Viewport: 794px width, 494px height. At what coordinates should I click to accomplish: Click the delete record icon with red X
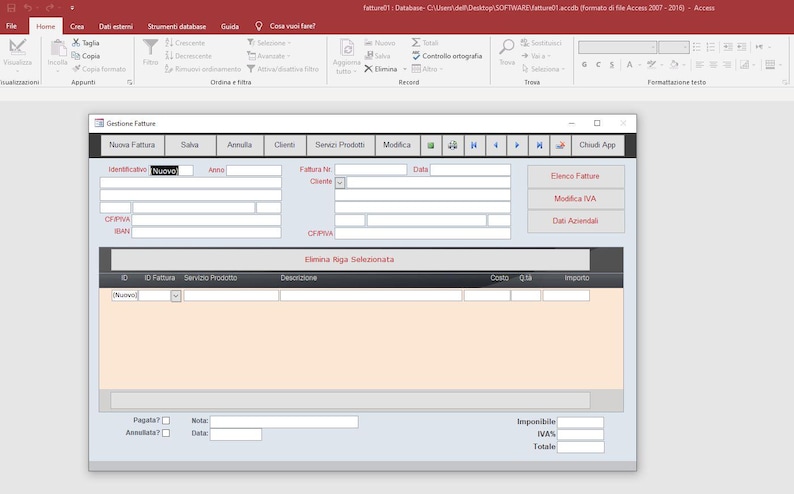pos(560,145)
